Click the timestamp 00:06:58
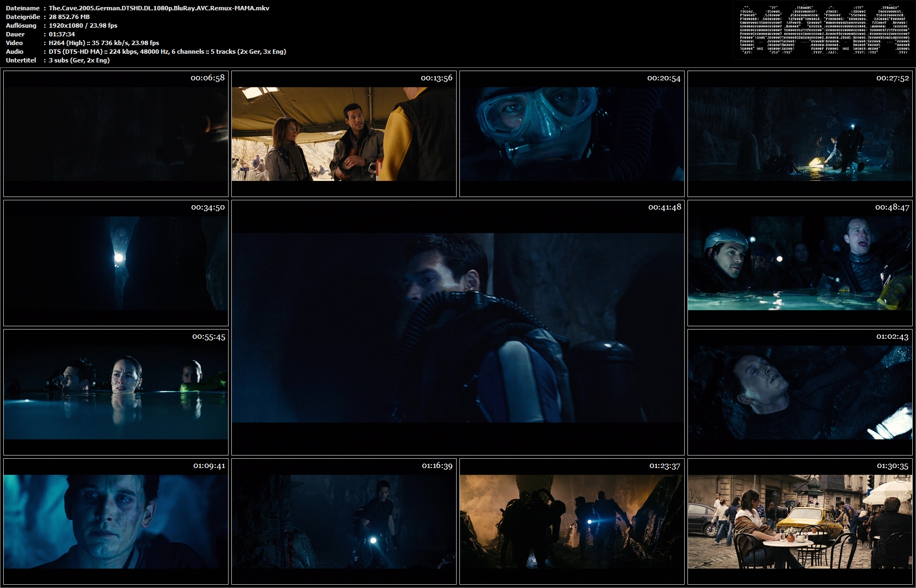This screenshot has height=588, width=916. tap(207, 78)
